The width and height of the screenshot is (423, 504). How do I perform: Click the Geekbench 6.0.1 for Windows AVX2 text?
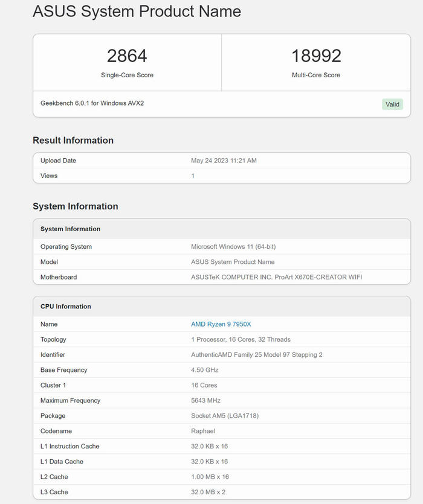pyautogui.click(x=92, y=103)
